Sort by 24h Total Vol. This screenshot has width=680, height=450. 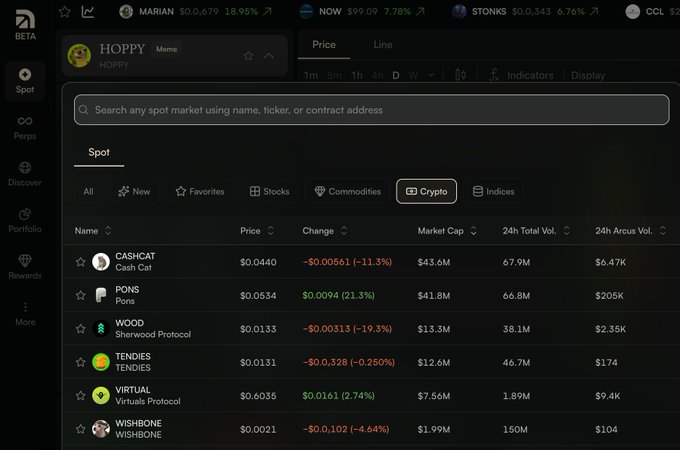click(x=536, y=231)
